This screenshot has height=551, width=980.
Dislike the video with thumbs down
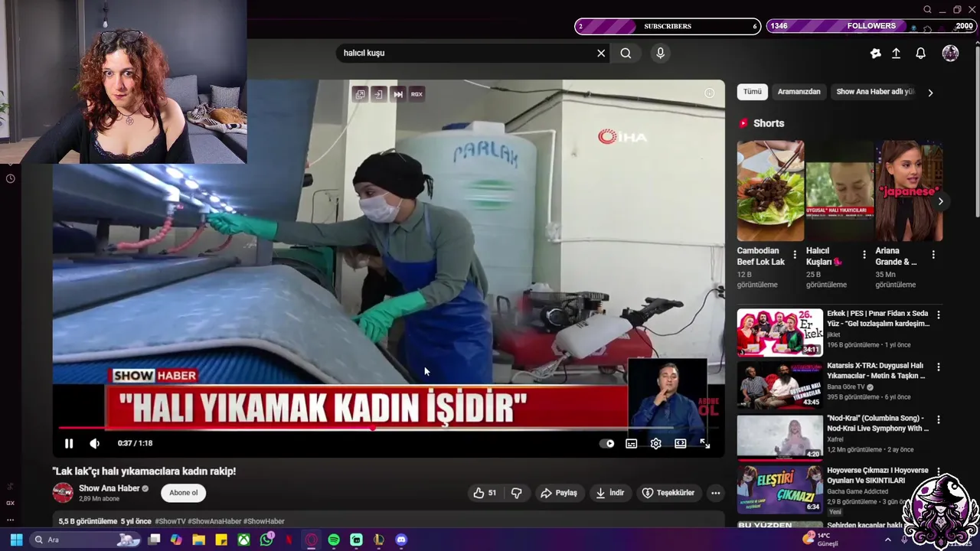pyautogui.click(x=517, y=493)
